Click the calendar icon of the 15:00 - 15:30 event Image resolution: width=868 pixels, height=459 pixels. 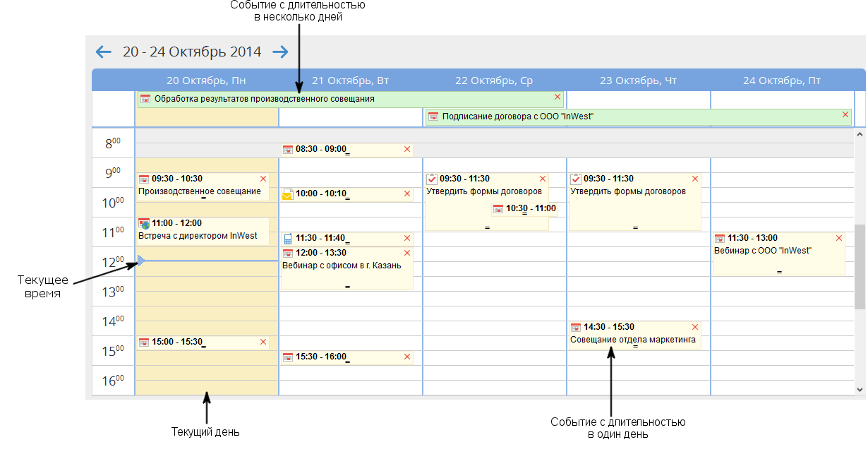pos(144,342)
